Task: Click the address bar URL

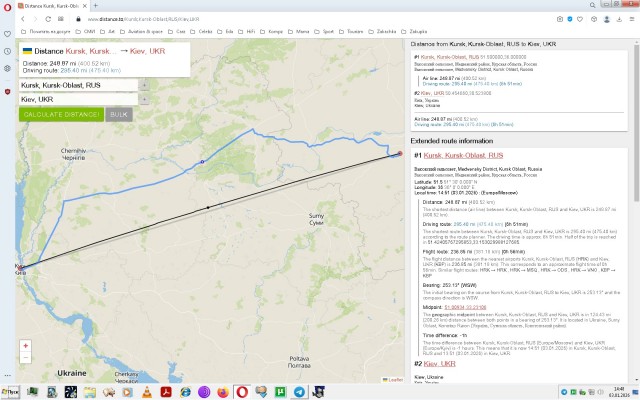Action: pos(143,19)
